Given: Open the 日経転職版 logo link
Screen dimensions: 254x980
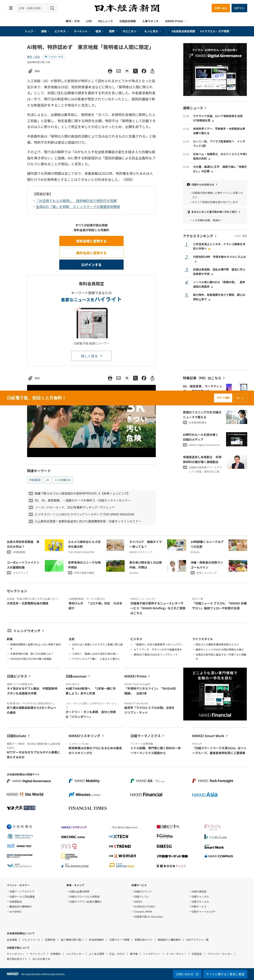Looking at the screenshot, I should click(x=20, y=827).
